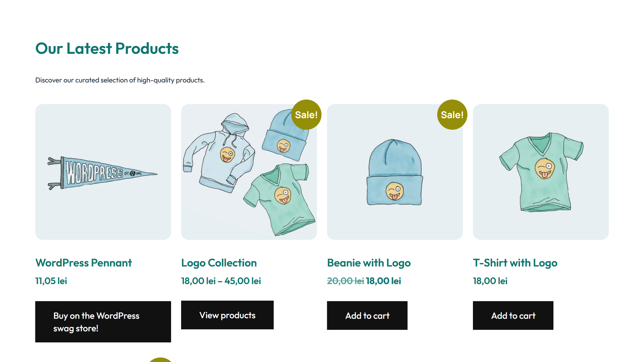Open the T-Shirt with Logo product image
This screenshot has width=644, height=362.
(x=541, y=172)
